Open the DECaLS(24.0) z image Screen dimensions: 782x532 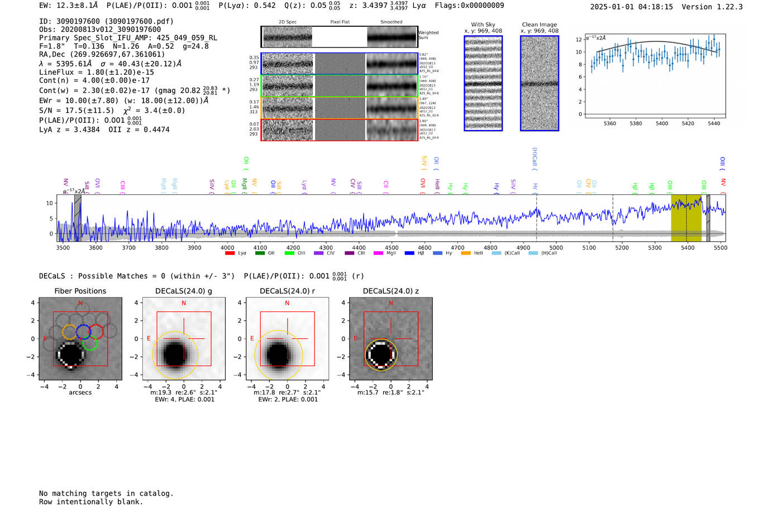pos(390,339)
